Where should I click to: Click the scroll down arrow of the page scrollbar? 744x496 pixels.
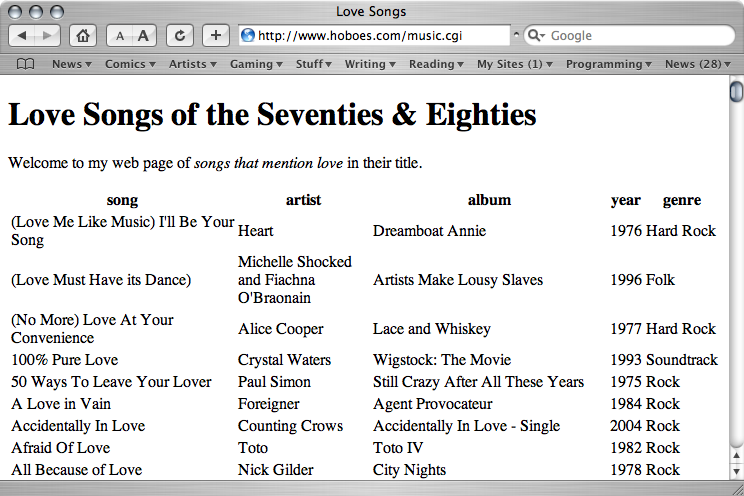click(736, 469)
